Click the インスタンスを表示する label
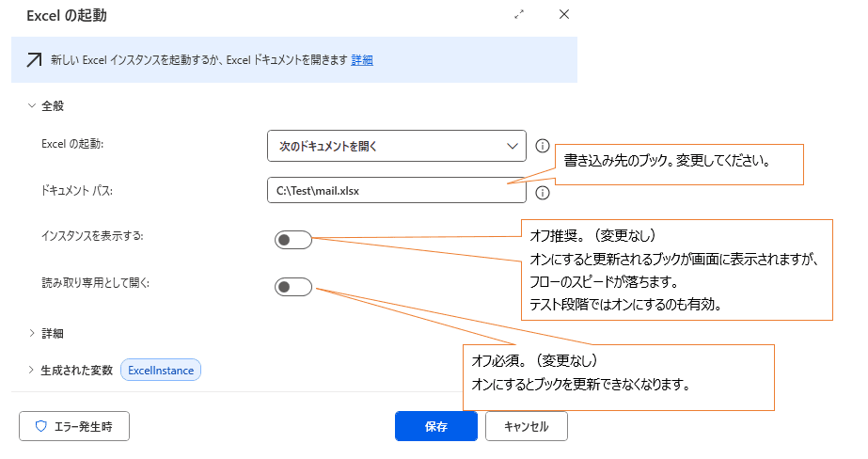The height and width of the screenshot is (459, 868). pyautogui.click(x=92, y=236)
